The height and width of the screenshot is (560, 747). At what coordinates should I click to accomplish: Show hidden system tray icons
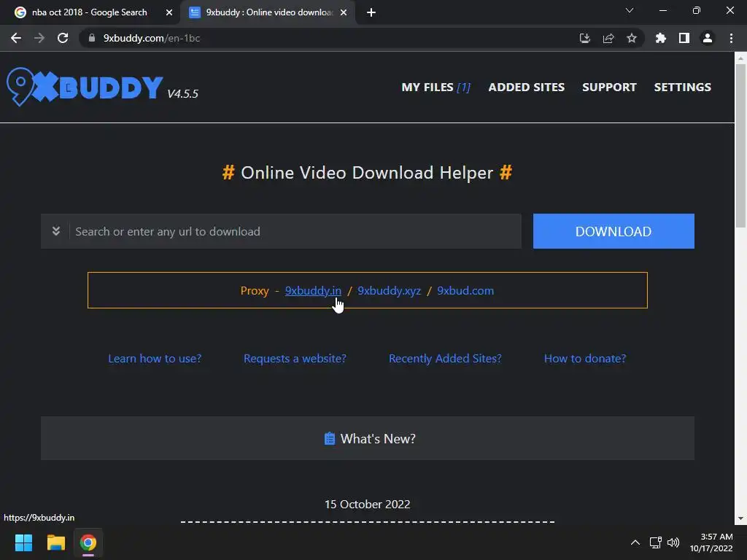point(635,542)
